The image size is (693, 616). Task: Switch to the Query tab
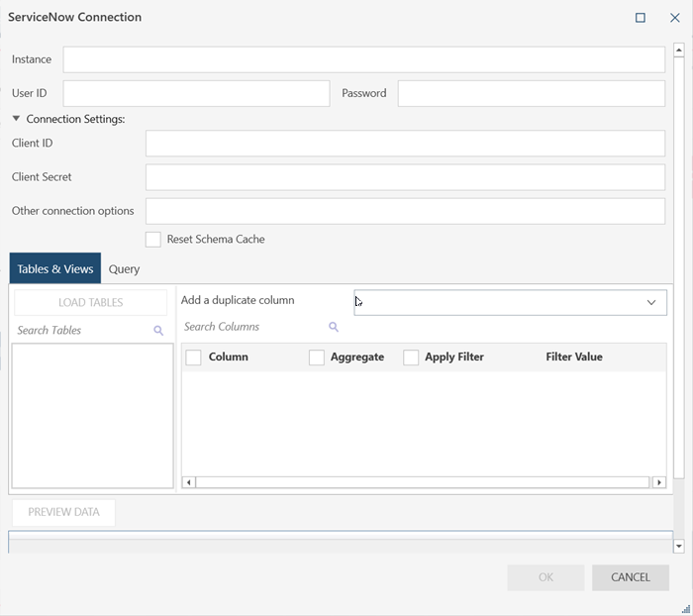[124, 269]
